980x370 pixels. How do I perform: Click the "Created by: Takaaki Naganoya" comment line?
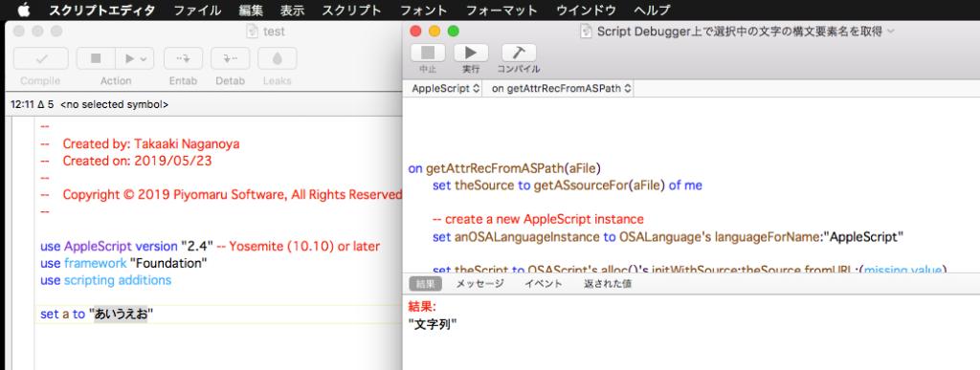click(140, 144)
